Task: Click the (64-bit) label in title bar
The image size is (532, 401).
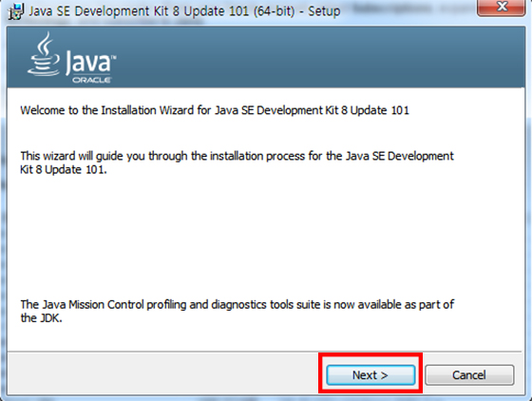Action: pos(275,11)
